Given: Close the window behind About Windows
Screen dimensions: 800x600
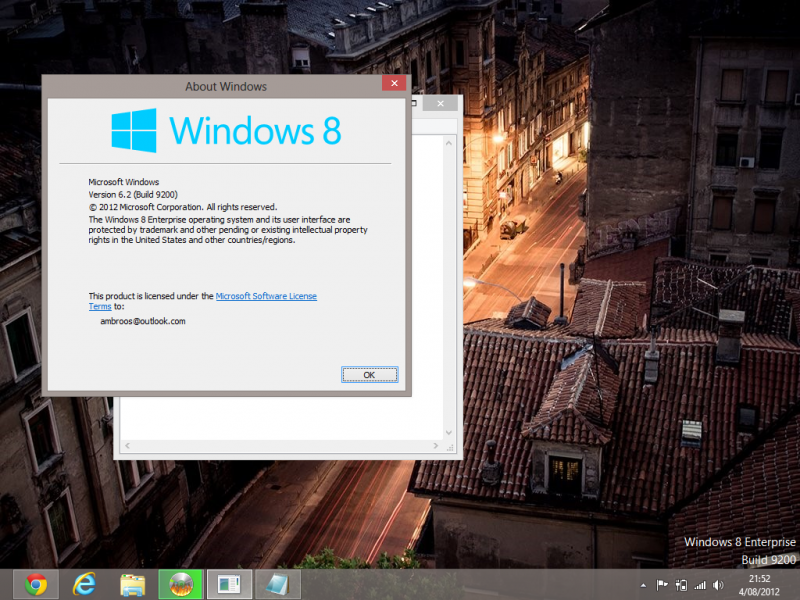Looking at the screenshot, I should click(x=440, y=104).
